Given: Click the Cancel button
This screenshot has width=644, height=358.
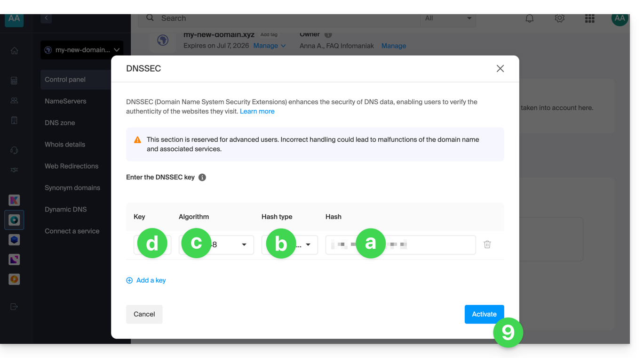Looking at the screenshot, I should (144, 314).
